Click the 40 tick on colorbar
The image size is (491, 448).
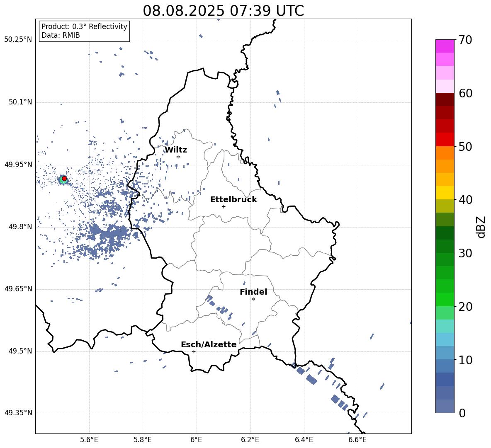[465, 200]
